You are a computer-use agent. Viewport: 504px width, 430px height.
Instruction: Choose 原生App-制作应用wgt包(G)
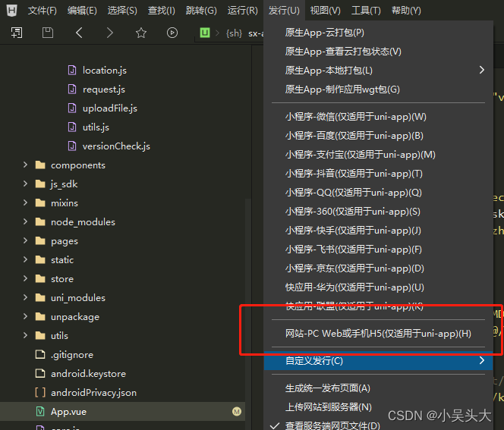coord(378,89)
